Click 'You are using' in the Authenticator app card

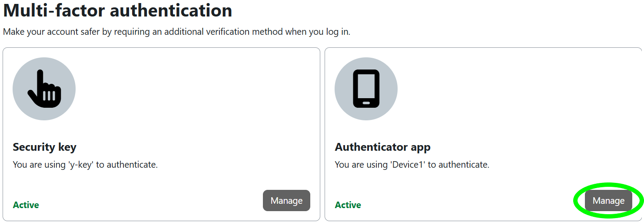click(x=362, y=165)
